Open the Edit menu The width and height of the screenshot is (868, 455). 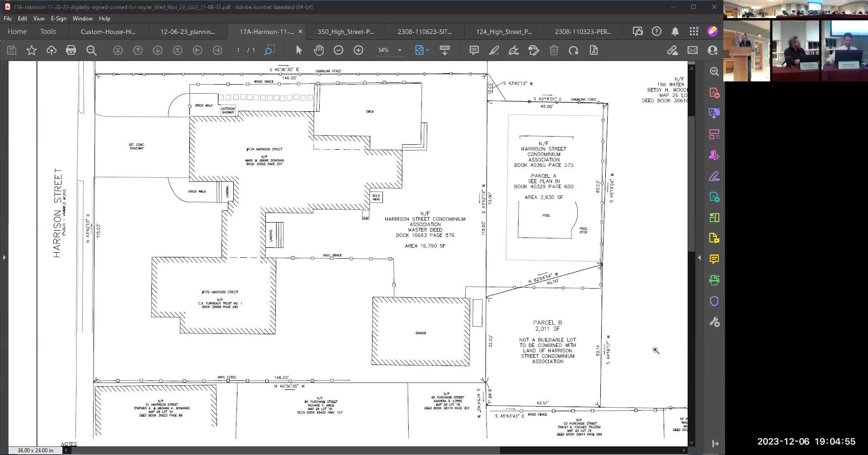23,19
